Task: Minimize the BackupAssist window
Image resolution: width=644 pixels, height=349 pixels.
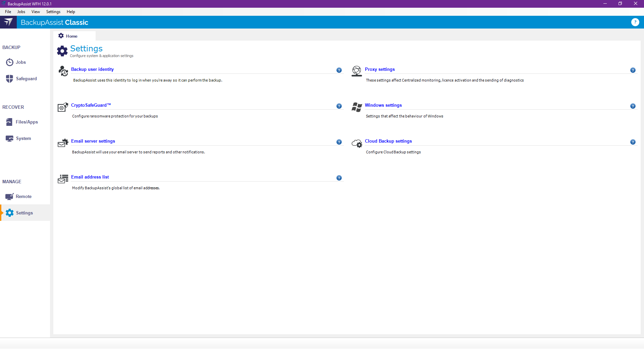Action: (605, 4)
